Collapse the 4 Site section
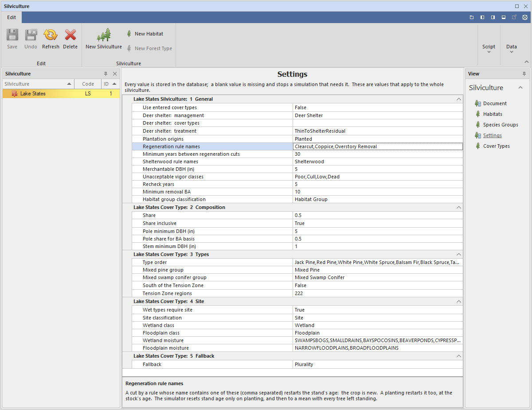 coord(459,301)
